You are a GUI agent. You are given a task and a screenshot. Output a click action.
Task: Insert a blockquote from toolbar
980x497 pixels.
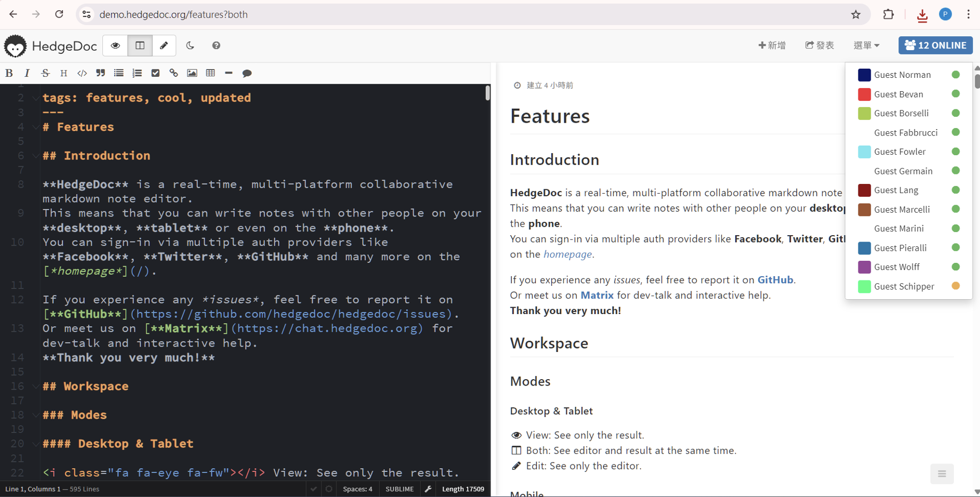click(100, 73)
